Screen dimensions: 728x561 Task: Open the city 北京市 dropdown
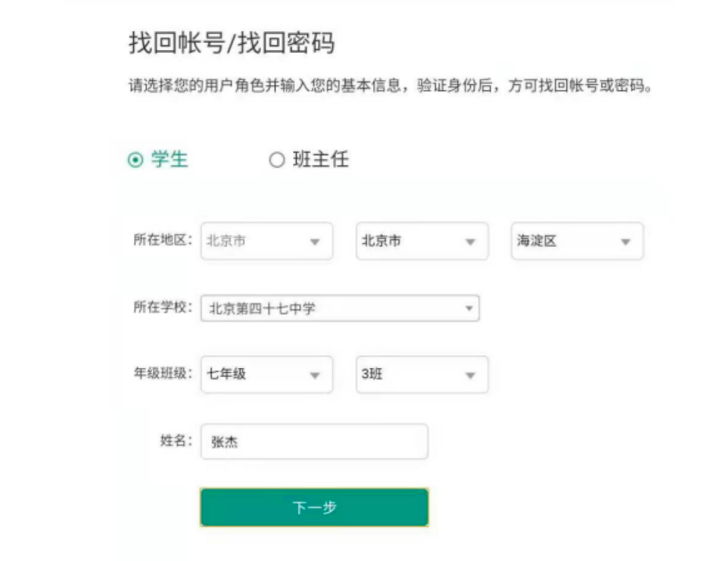(x=422, y=242)
